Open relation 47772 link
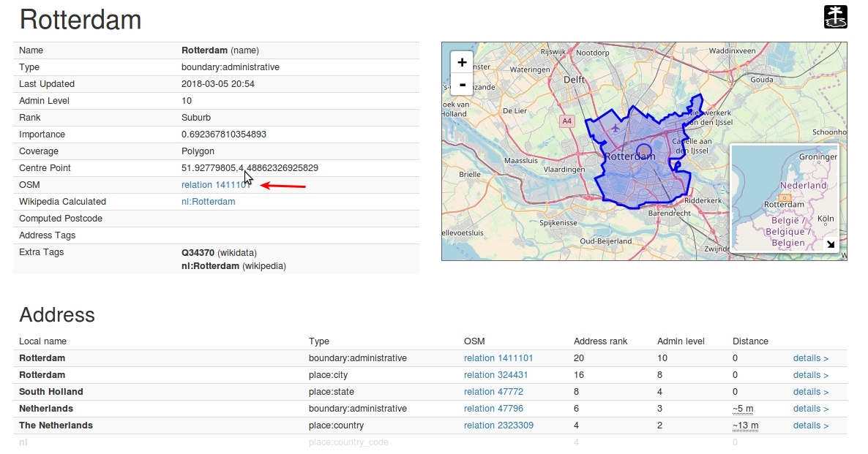 click(x=493, y=392)
